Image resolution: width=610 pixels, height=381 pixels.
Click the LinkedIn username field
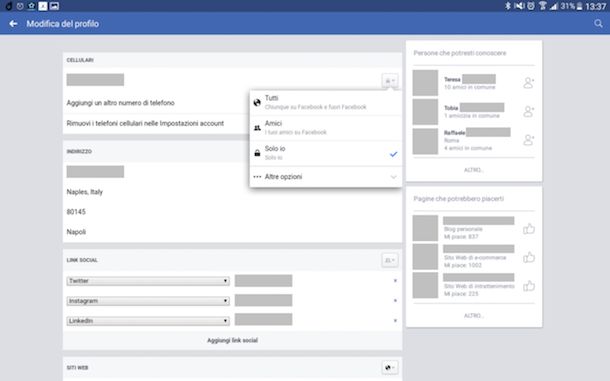(x=263, y=319)
